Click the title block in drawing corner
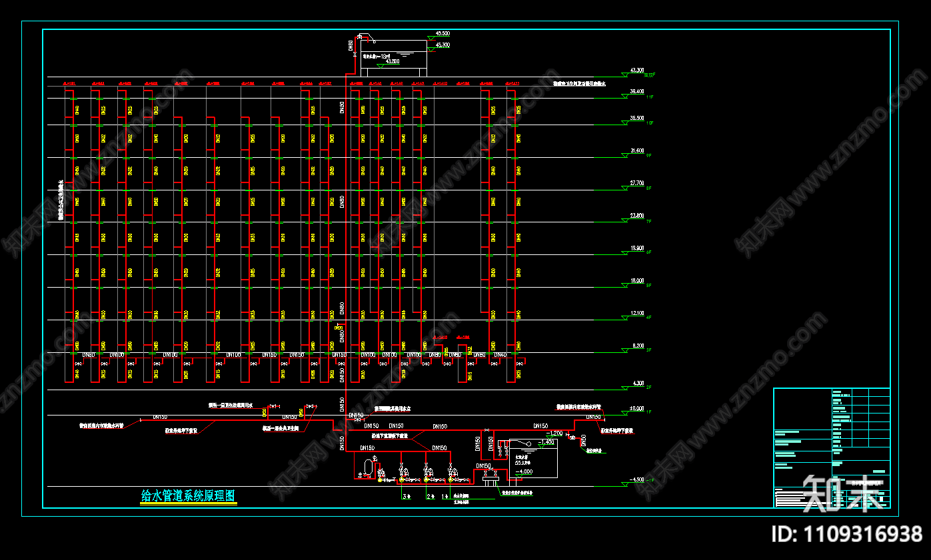This screenshot has width=931, height=560. [x=832, y=447]
